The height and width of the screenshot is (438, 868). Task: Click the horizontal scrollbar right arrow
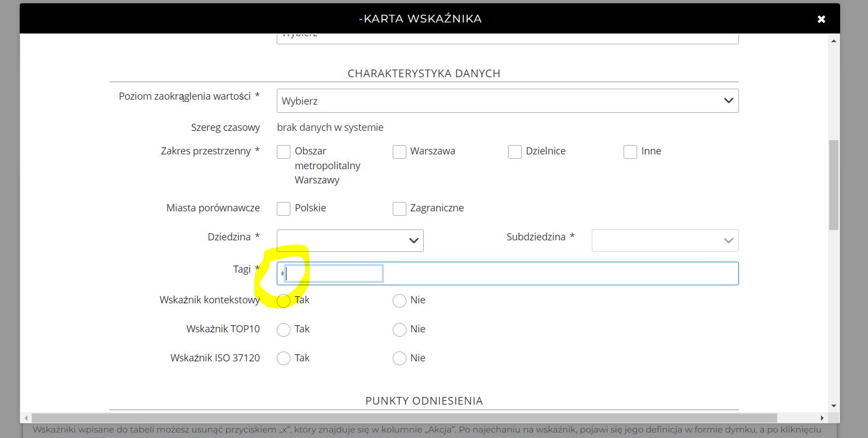tap(822, 418)
